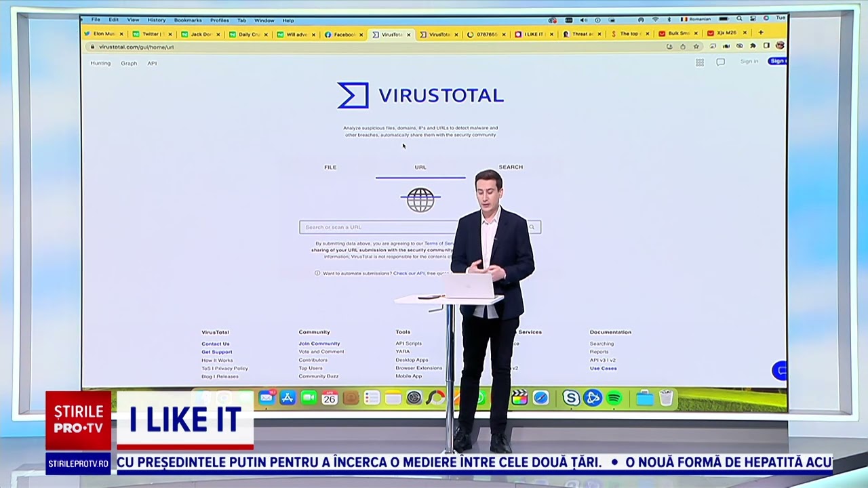The width and height of the screenshot is (868, 488).
Task: Switch to the Bulk SMS tab
Action: [679, 33]
